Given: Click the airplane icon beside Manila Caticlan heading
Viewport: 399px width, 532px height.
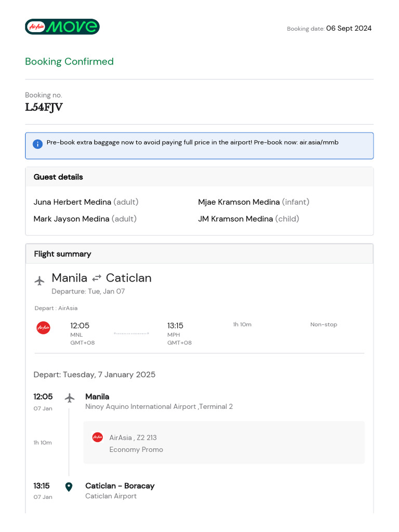Looking at the screenshot, I should tap(39, 281).
